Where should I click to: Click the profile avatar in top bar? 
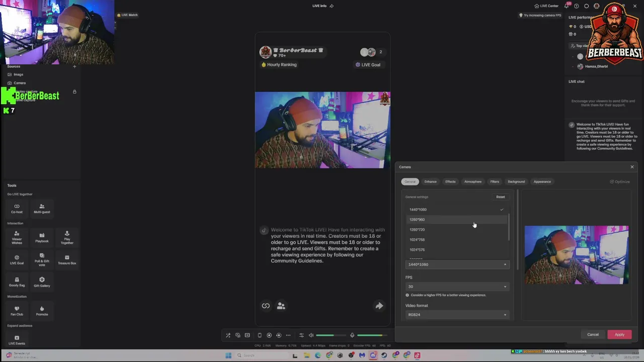pos(597,6)
